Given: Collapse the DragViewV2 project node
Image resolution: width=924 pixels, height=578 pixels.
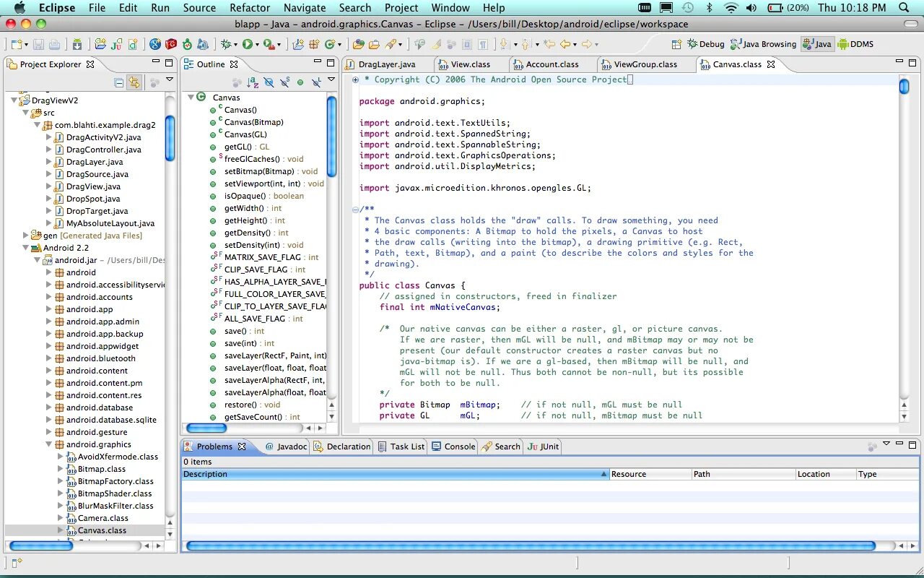Looking at the screenshot, I should click(x=14, y=100).
